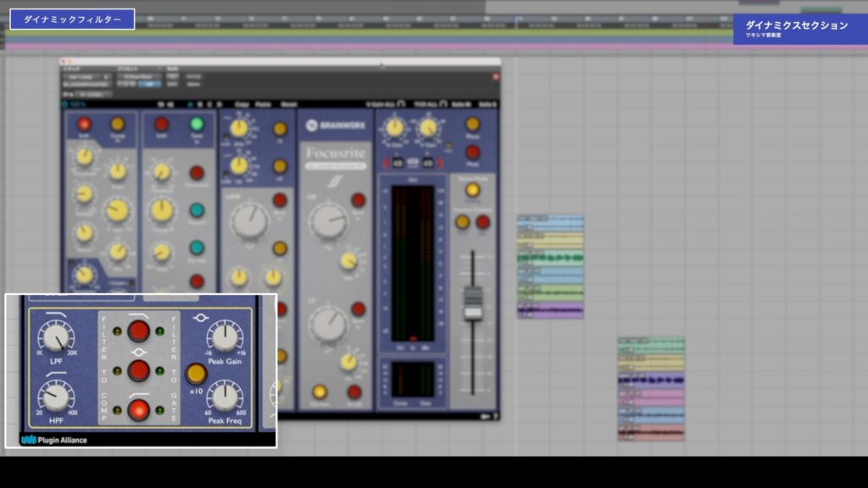Click the large grey LF knob under Focusrite
Screen dimensions: 868x488
[x=328, y=323]
